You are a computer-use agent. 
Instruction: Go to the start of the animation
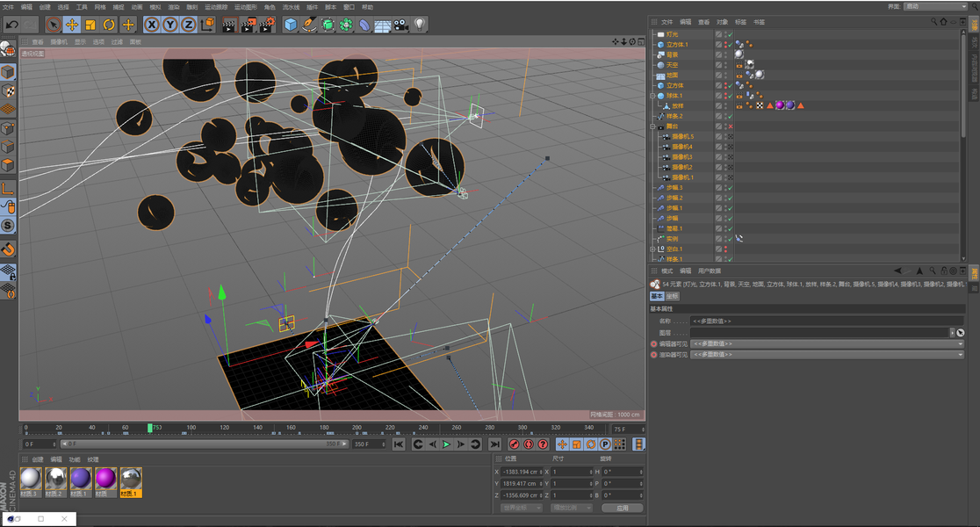(398, 444)
